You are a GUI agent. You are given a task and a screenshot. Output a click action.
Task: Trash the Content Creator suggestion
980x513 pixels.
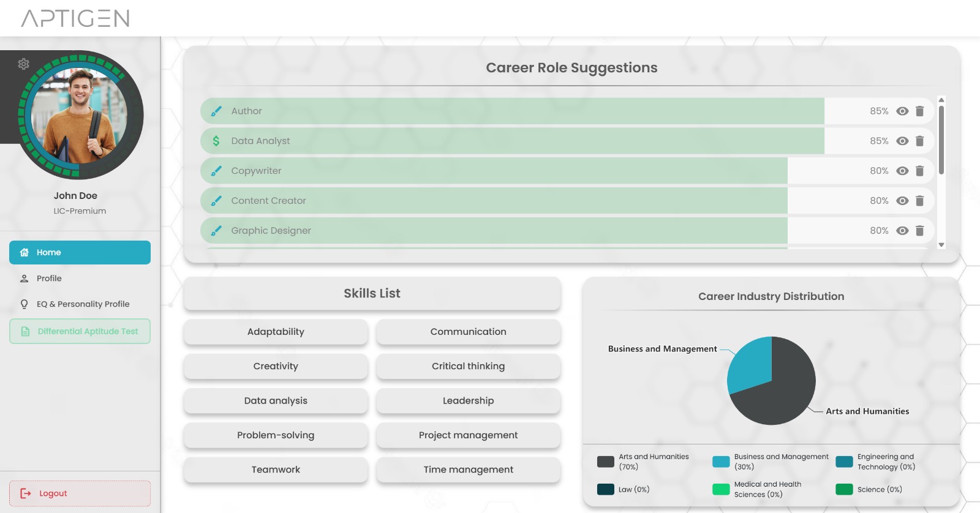tap(919, 201)
